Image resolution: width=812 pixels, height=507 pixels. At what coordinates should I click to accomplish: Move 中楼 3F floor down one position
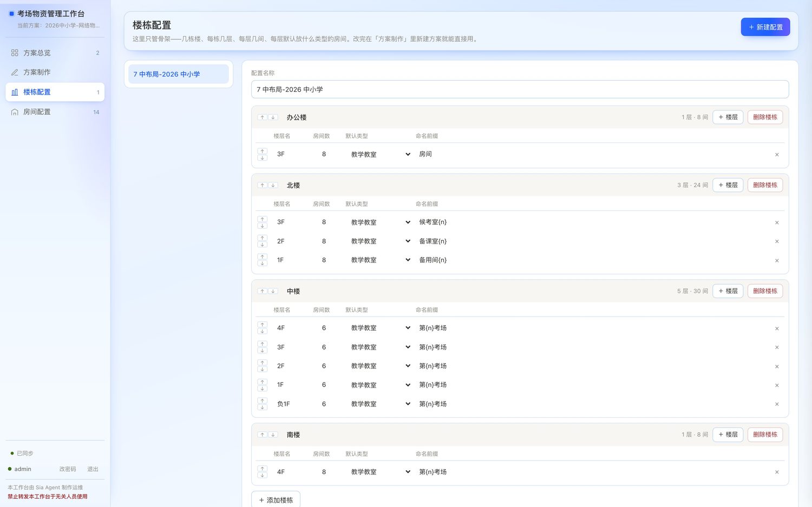263,351
